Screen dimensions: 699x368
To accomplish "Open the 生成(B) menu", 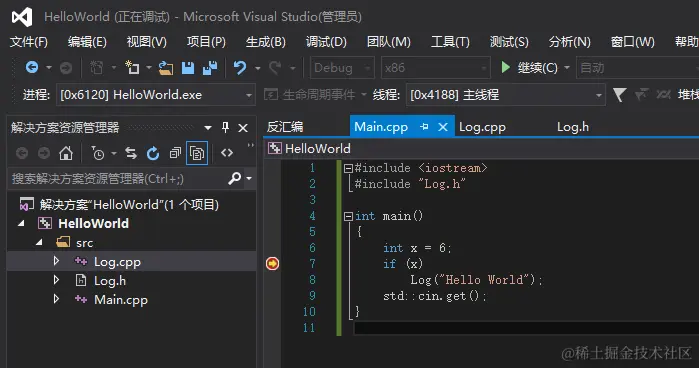I will [x=266, y=42].
